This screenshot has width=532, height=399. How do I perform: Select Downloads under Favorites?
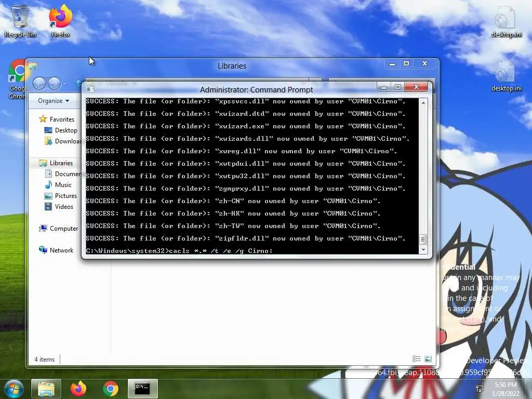pos(63,141)
